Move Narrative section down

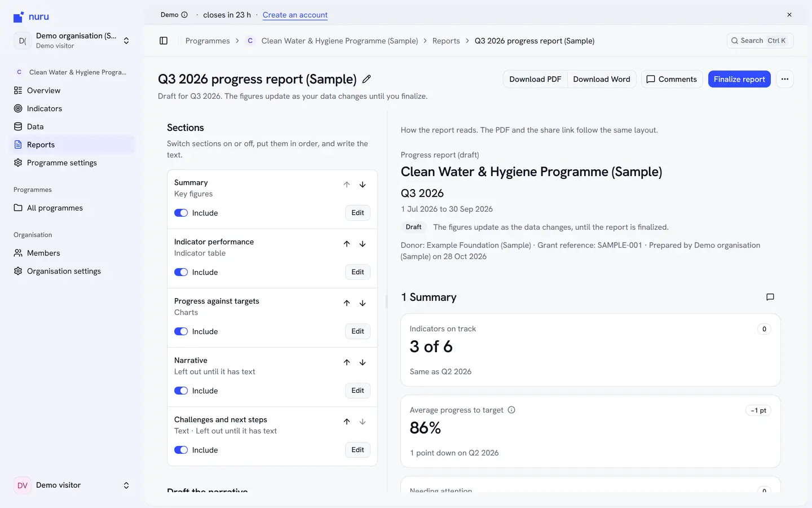pos(363,362)
